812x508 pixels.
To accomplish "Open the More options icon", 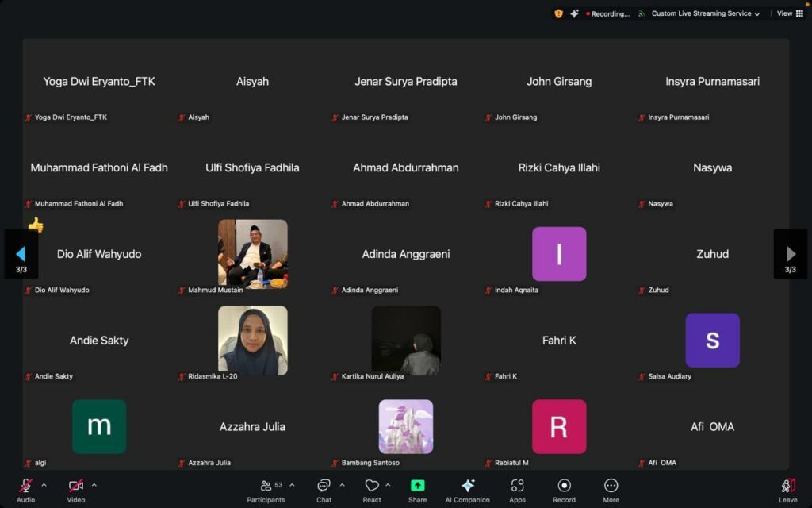I will pos(611,486).
